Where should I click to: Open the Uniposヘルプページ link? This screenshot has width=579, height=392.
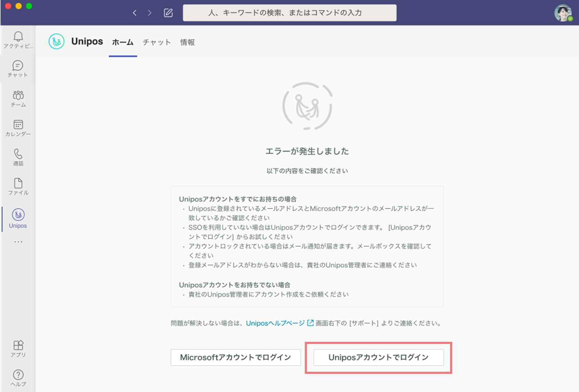(x=275, y=323)
